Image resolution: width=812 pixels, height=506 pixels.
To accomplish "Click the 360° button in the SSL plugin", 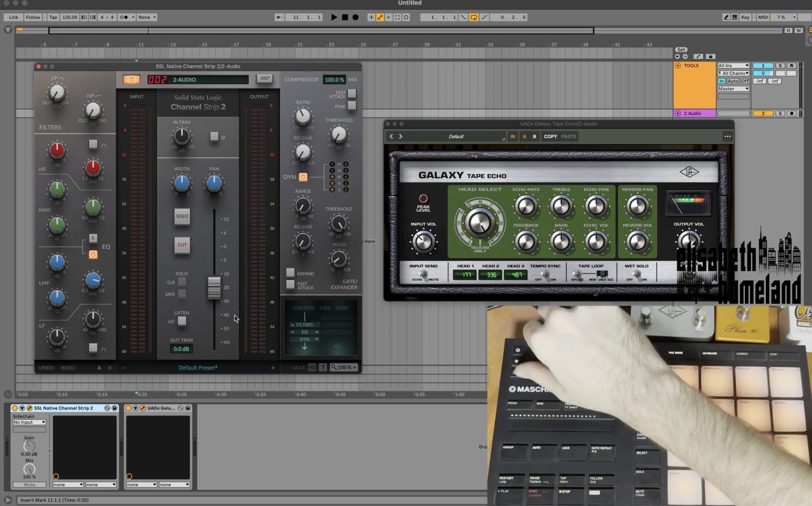I will [x=265, y=79].
